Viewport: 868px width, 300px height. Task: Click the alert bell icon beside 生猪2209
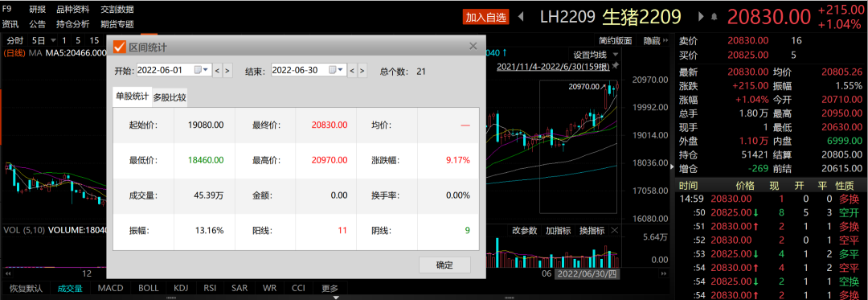tap(714, 17)
